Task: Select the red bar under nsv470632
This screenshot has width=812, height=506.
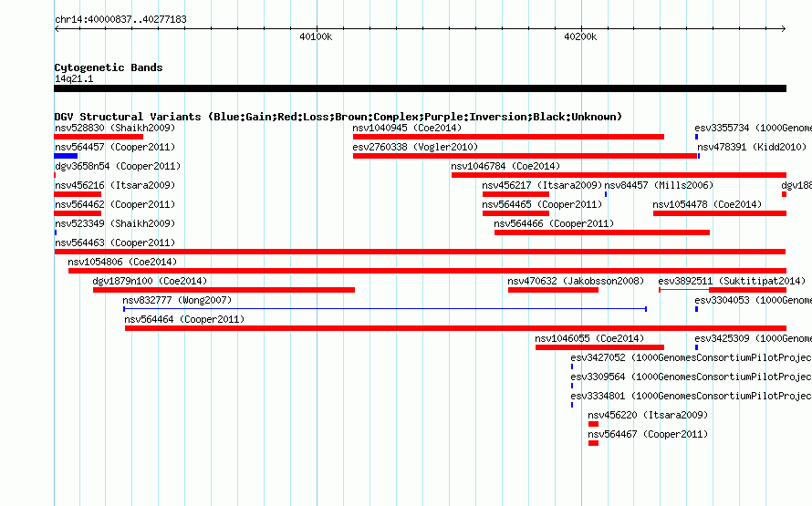Action: click(x=553, y=290)
